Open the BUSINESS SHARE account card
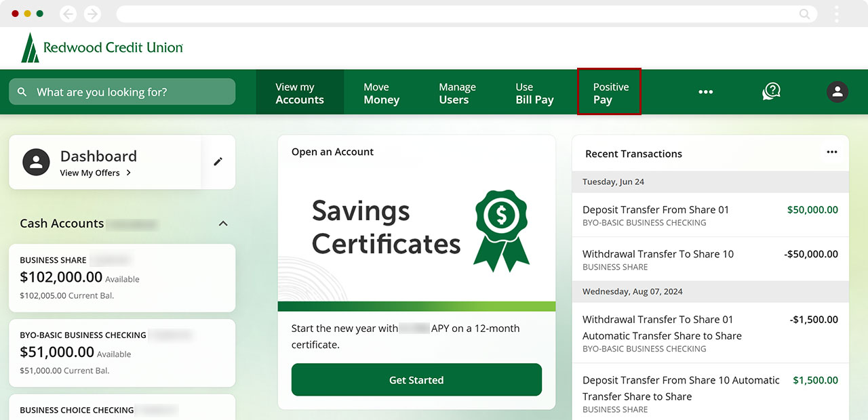The width and height of the screenshot is (868, 420). pos(122,278)
